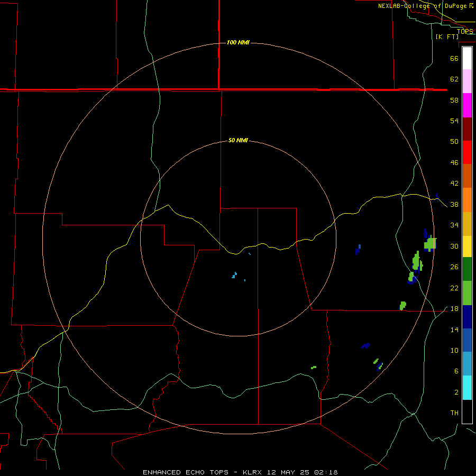Click the white swatch in the tops legend
476x476 pixels.
click(x=467, y=58)
